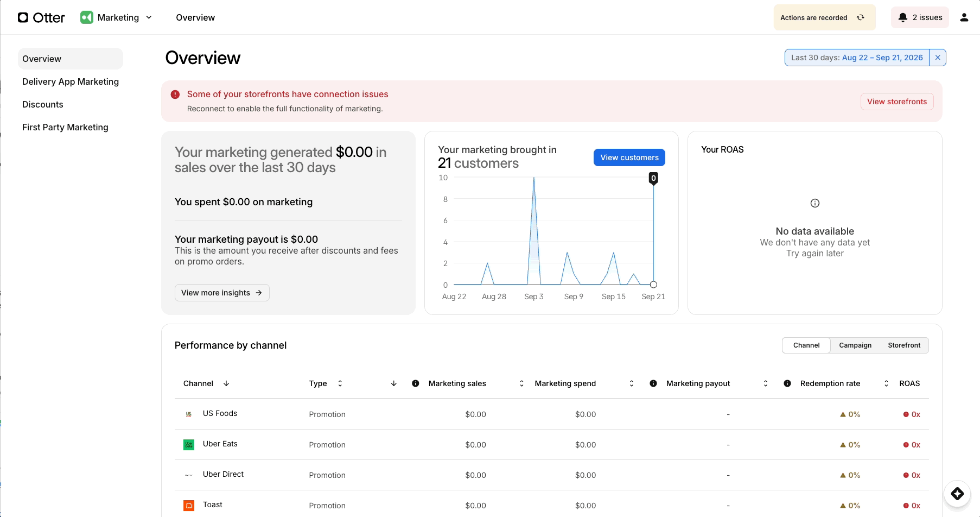Click the Your ROAS card title
Viewport: 980px width, 517px height.
[x=722, y=149]
